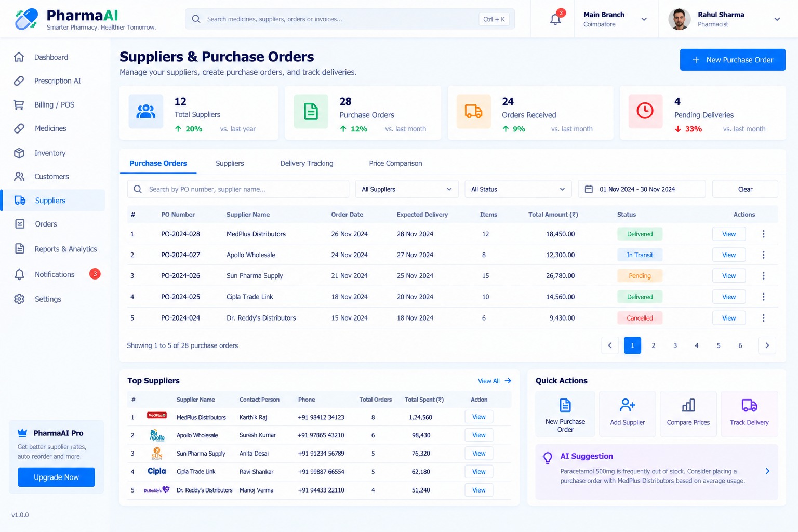
Task: Open the date range picker
Action: click(642, 189)
